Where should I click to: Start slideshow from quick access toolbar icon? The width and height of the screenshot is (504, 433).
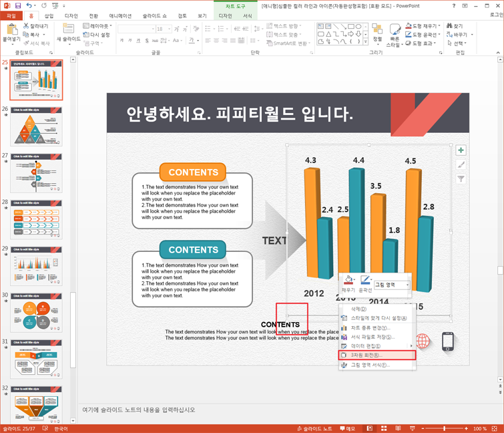click(x=55, y=5)
